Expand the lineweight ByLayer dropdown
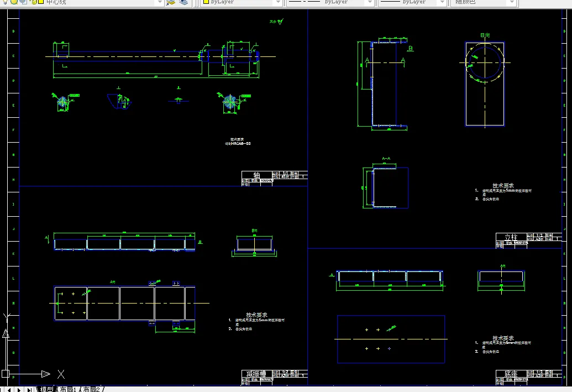The image size is (572, 392). click(x=442, y=2)
